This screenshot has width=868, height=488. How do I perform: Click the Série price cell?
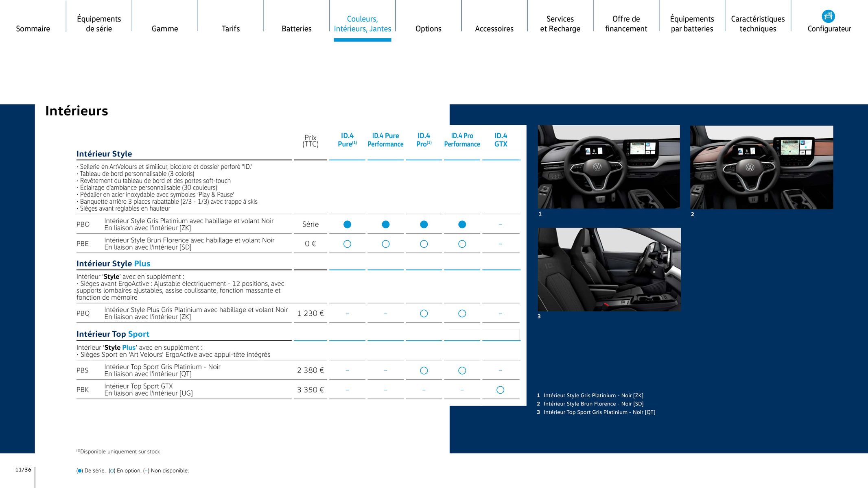310,224
